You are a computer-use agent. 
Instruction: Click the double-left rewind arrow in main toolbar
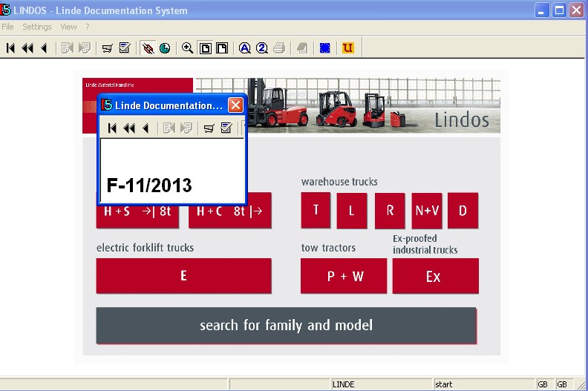pos(27,48)
